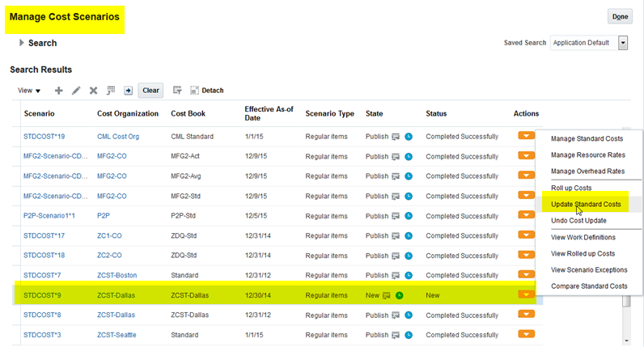This screenshot has width=644, height=364.
Task: Select Compare Standard Costs
Action: 589,286
